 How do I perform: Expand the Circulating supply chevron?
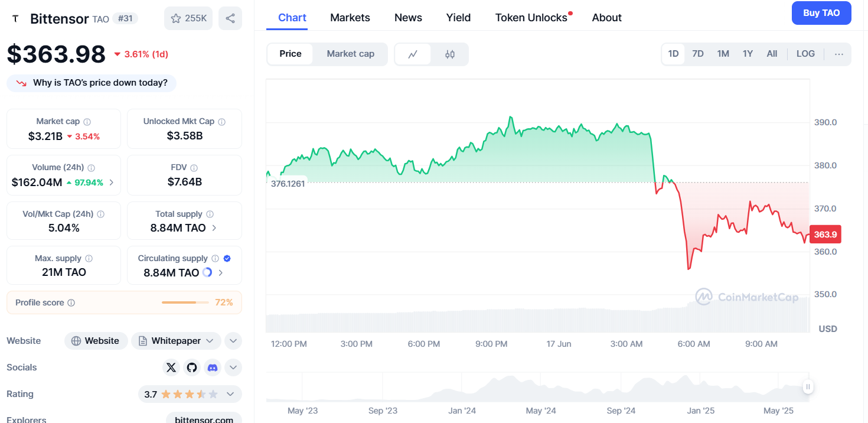click(221, 273)
